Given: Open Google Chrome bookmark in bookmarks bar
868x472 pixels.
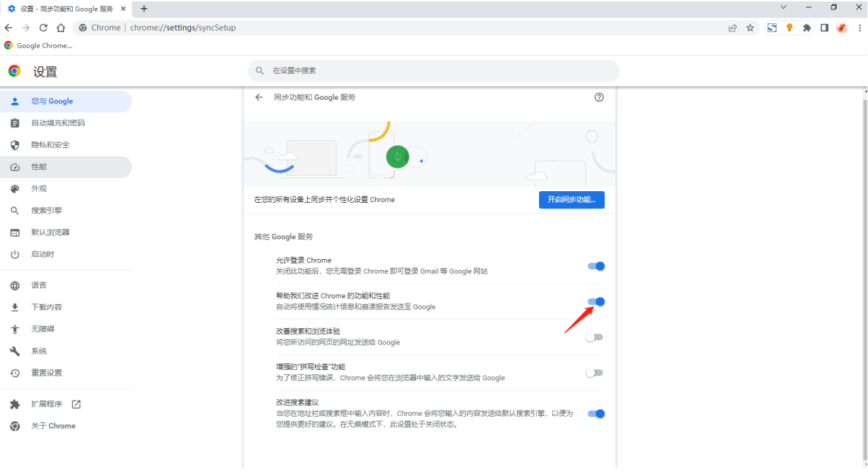Looking at the screenshot, I should [x=38, y=45].
